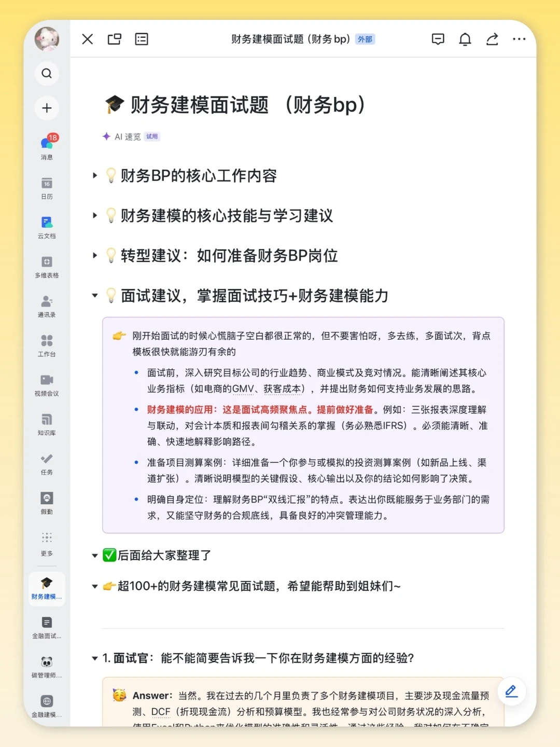This screenshot has width=560, height=747.
Task: Open the ... more options menu
Action: 519,39
